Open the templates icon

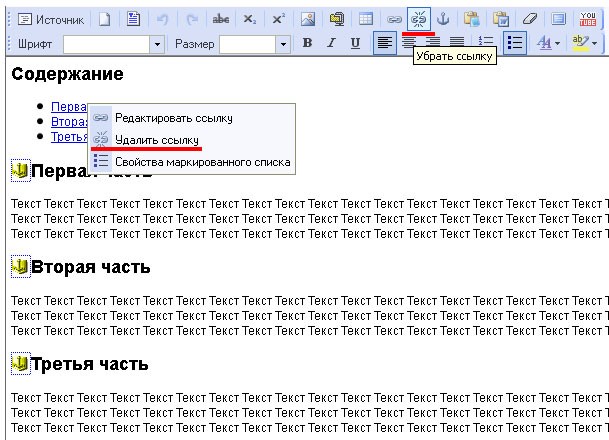(134, 19)
